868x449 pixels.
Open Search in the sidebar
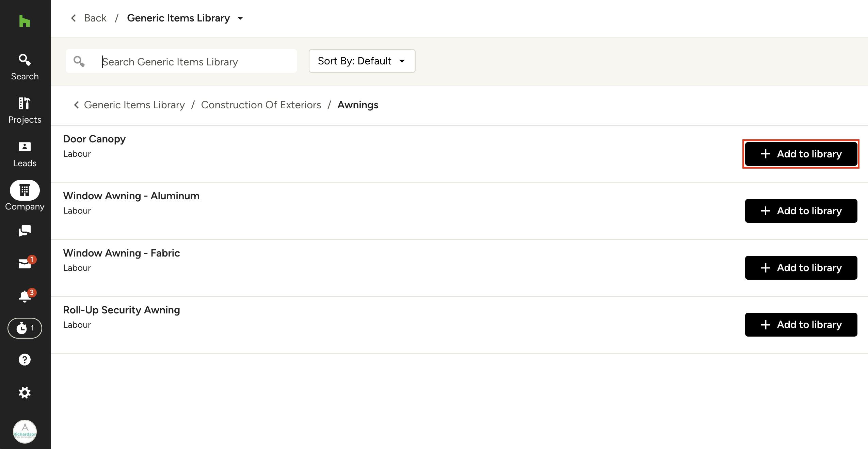tap(25, 67)
